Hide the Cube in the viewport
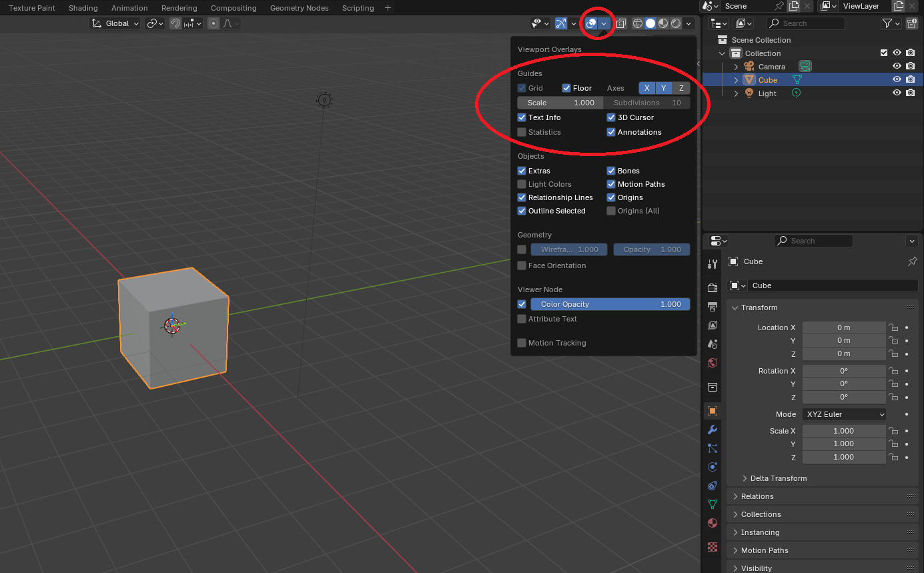924x573 pixels. point(897,79)
